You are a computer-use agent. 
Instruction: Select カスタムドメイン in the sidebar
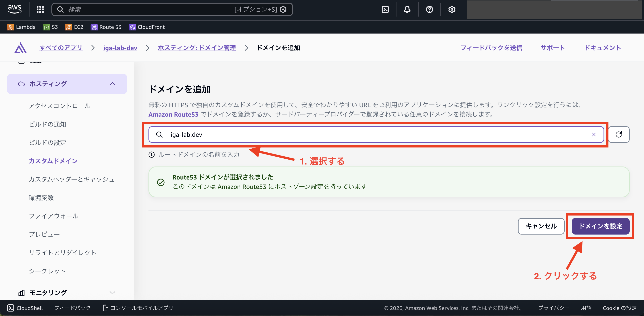click(53, 161)
